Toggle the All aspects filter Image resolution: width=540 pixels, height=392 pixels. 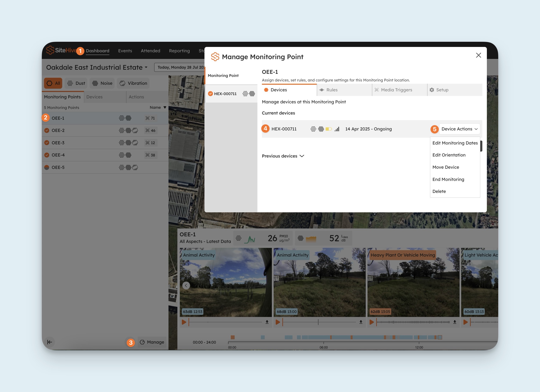tap(53, 83)
